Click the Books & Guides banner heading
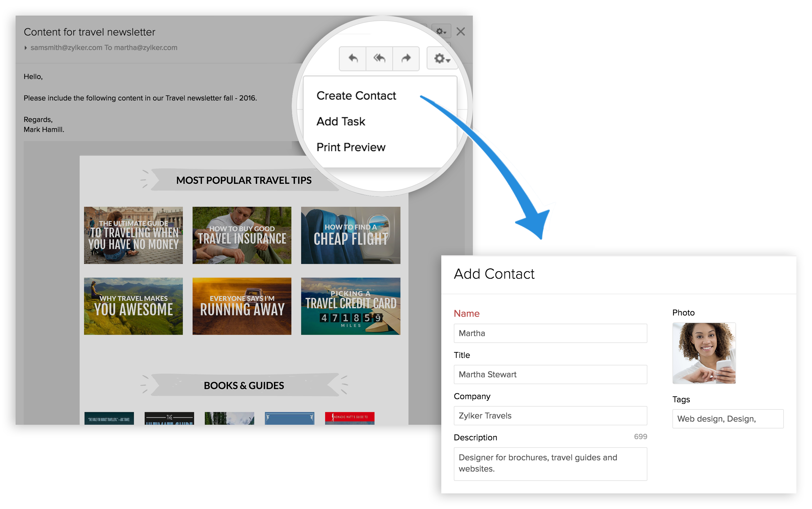The image size is (812, 509). (x=244, y=385)
